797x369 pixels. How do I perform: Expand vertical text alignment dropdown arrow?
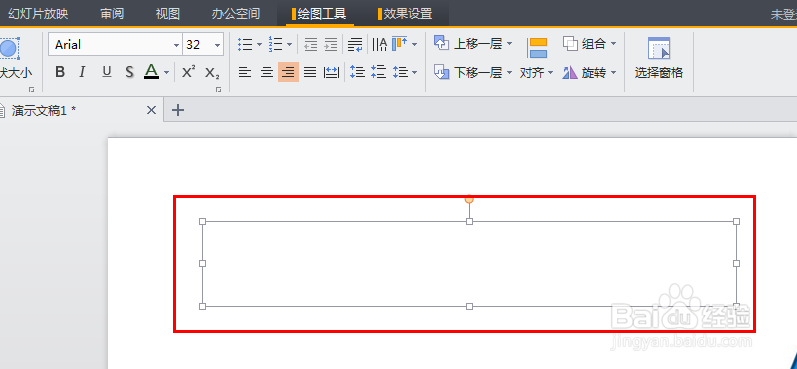click(x=414, y=45)
